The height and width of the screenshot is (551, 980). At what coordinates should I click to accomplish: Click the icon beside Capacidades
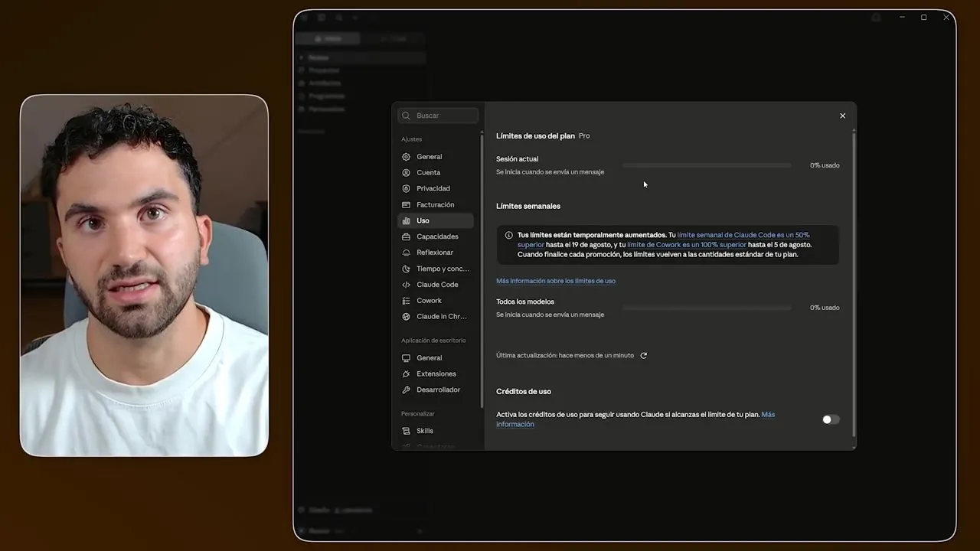pos(407,236)
